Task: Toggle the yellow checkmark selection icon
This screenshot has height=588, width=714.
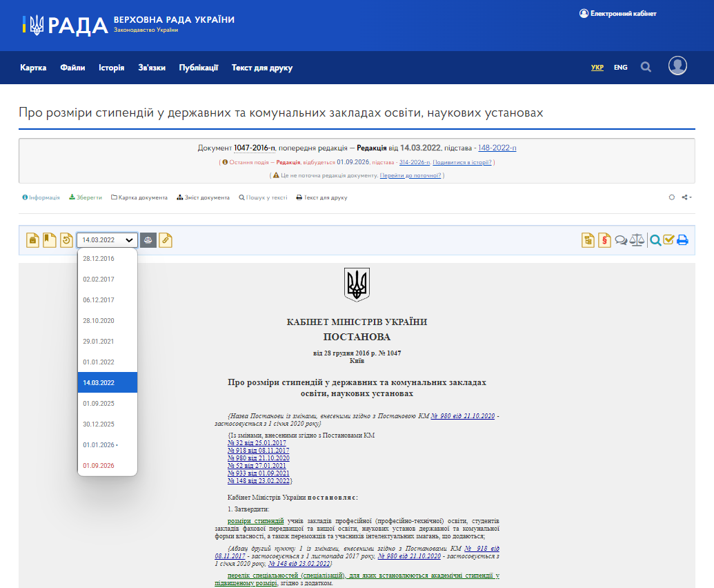Action: 668,239
